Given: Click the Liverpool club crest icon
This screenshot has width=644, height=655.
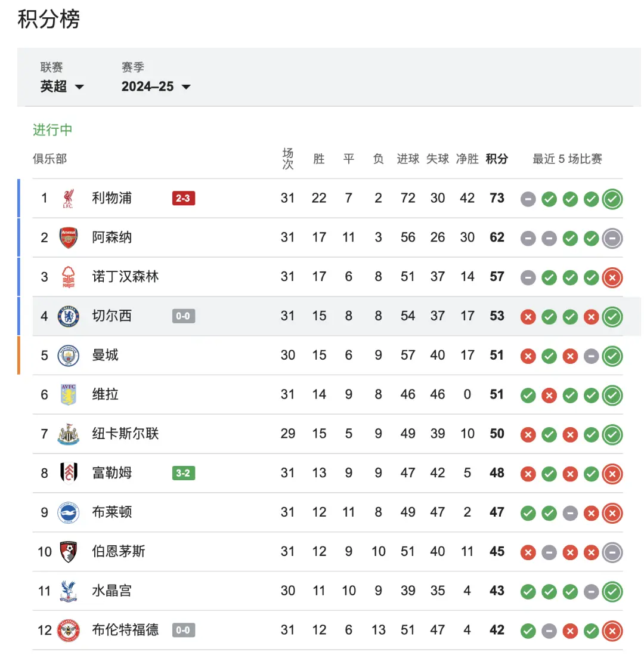Looking at the screenshot, I should pos(68,198).
